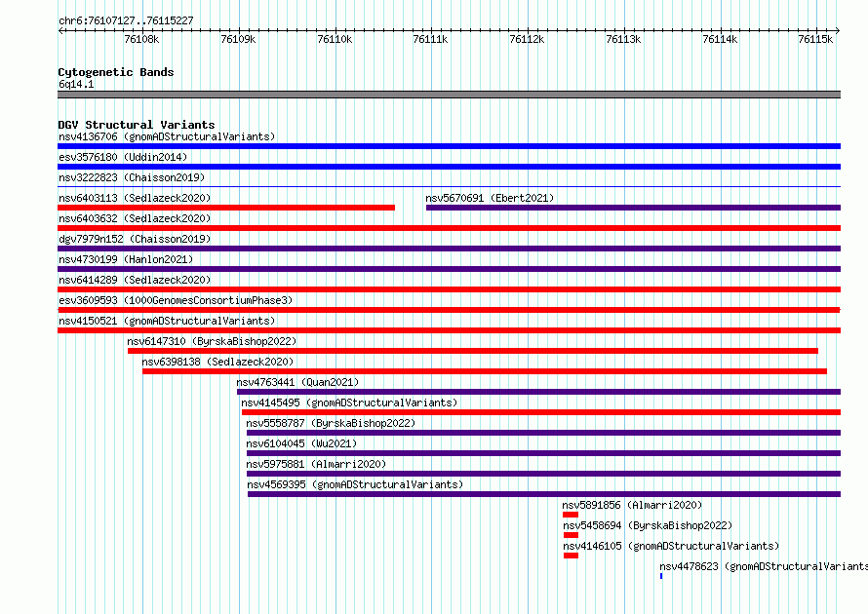Select the purple bar under nsv4569395
This screenshot has width=868, height=614.
pyautogui.click(x=544, y=494)
